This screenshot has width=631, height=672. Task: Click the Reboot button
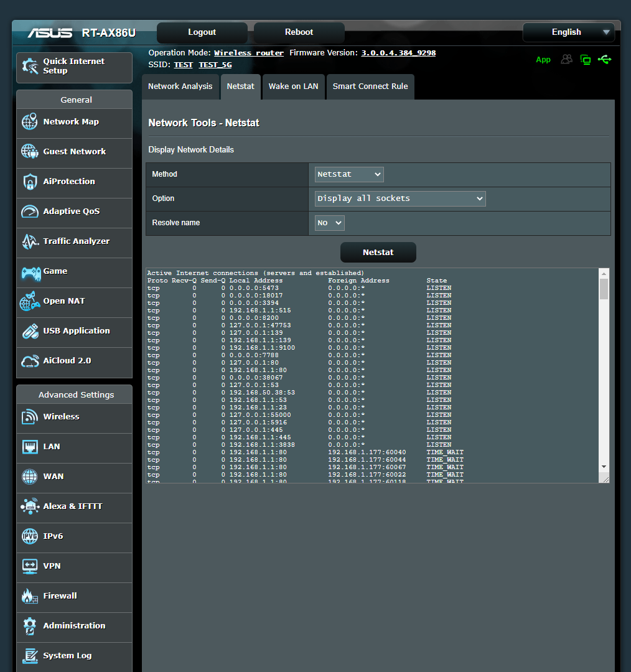pos(299,32)
